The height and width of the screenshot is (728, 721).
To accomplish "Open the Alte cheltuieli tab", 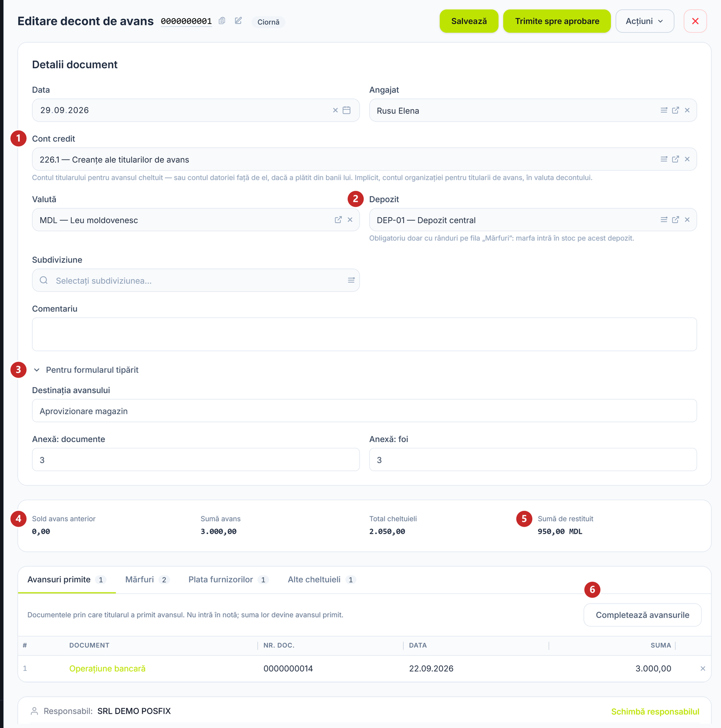I will click(321, 580).
